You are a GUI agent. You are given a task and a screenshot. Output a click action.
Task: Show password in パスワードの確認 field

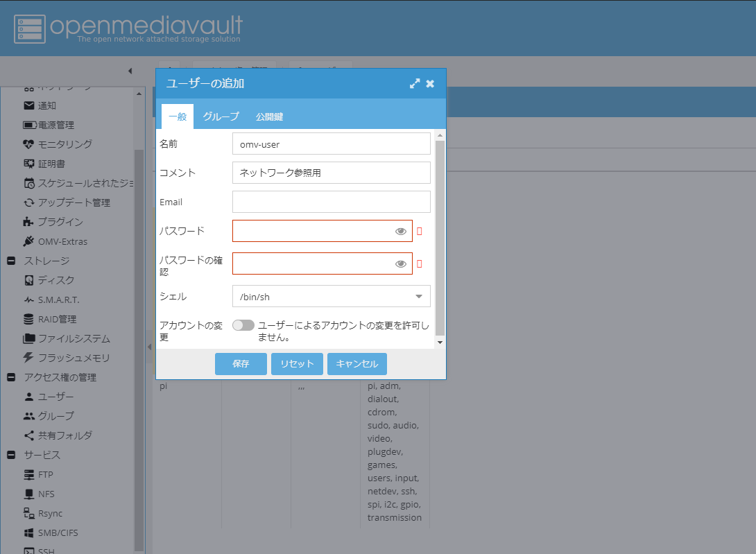point(401,263)
